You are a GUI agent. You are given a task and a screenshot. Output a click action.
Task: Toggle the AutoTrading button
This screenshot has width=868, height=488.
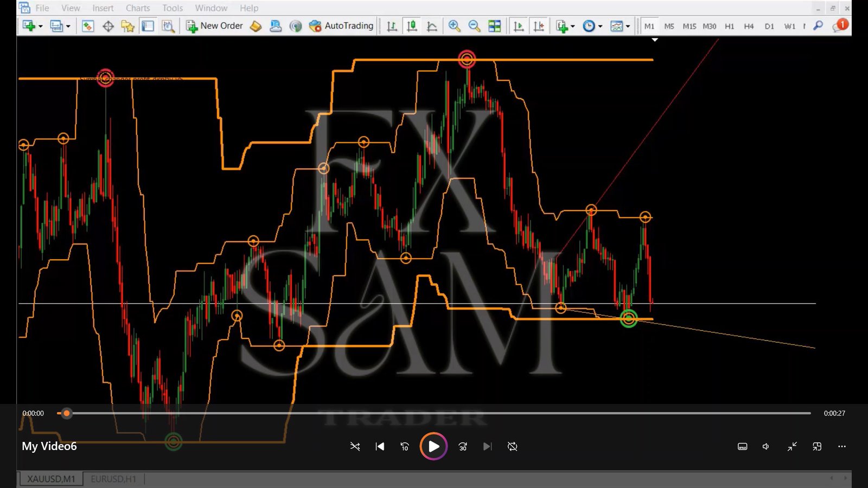click(x=341, y=26)
